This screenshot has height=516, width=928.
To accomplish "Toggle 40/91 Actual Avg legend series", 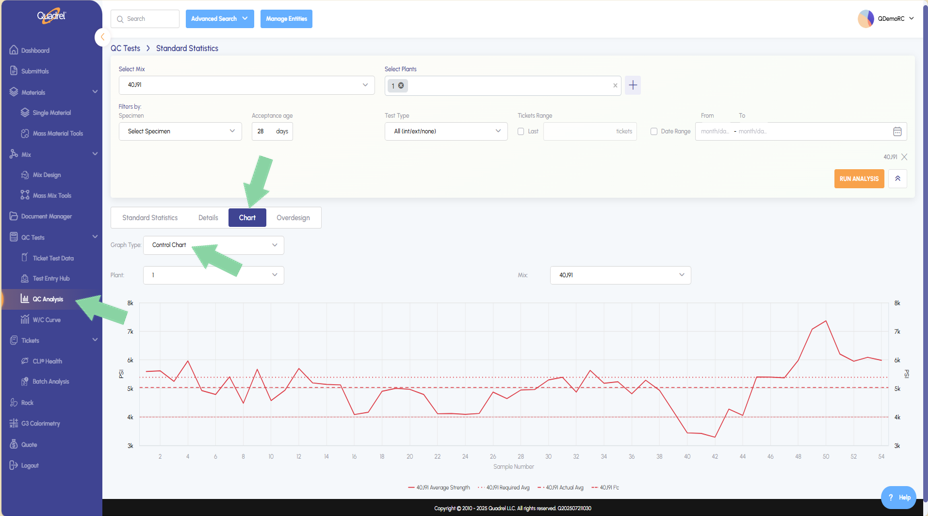I will tap(560, 488).
